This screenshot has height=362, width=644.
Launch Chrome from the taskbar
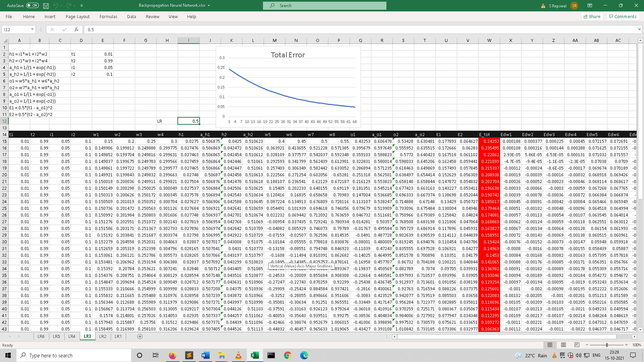point(287,355)
